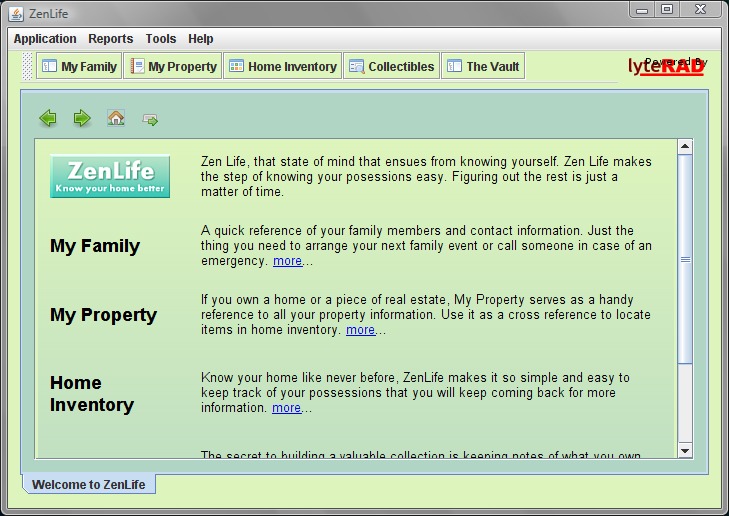Open the Help menu
This screenshot has width=729, height=516.
201,39
